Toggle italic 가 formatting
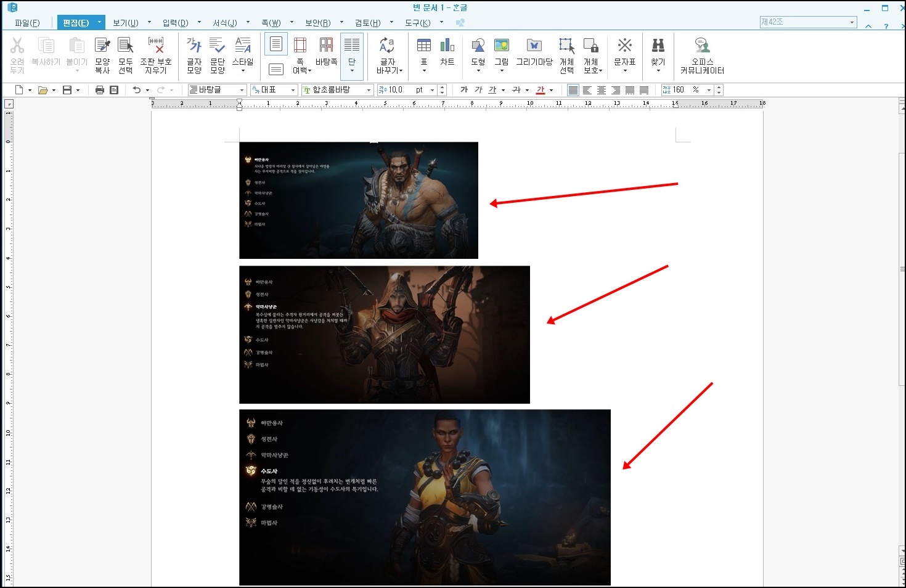906x588 pixels. (478, 90)
